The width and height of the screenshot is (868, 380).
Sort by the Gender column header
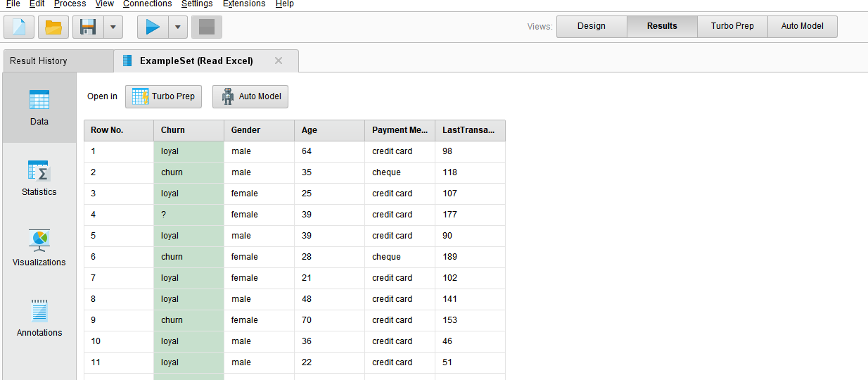(260, 130)
